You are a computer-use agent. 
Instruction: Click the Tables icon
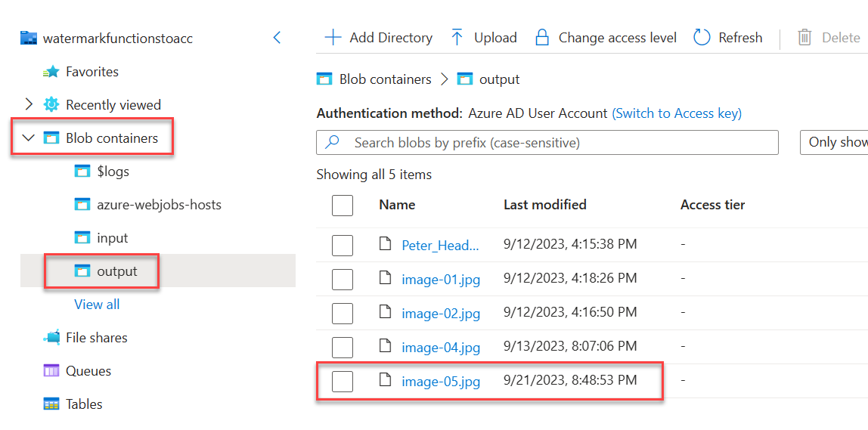pyautogui.click(x=51, y=404)
